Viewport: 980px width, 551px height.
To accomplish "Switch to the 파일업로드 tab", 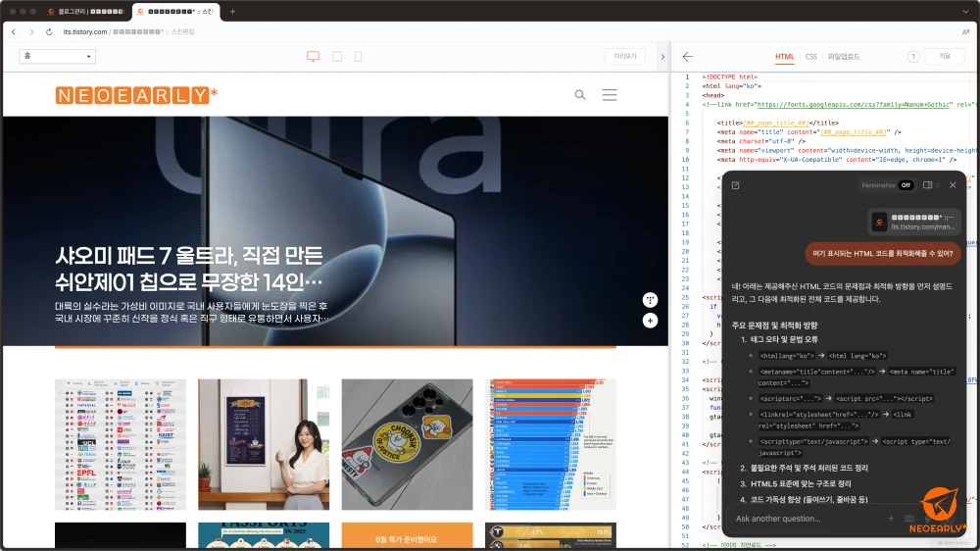I will click(844, 56).
